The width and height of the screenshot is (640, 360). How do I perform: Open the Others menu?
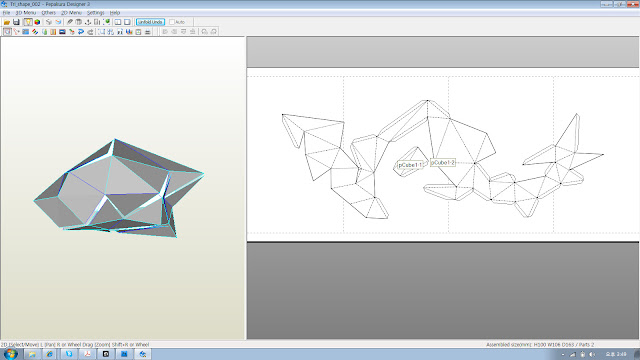pyautogui.click(x=48, y=13)
